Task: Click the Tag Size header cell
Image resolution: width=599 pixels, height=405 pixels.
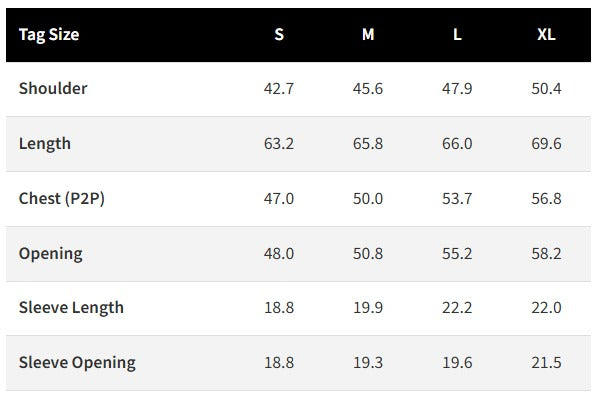Action: pos(49,35)
